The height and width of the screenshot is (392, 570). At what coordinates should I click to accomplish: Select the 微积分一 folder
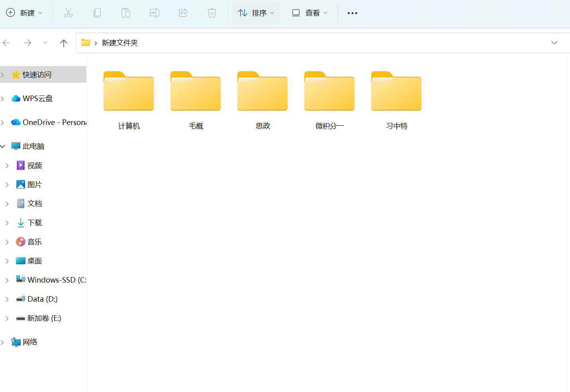click(329, 99)
